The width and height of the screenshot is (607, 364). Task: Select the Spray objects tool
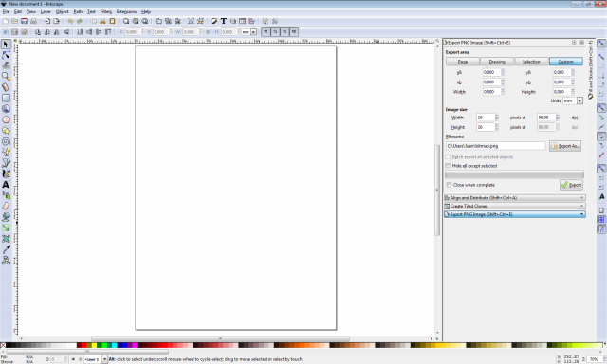point(6,195)
